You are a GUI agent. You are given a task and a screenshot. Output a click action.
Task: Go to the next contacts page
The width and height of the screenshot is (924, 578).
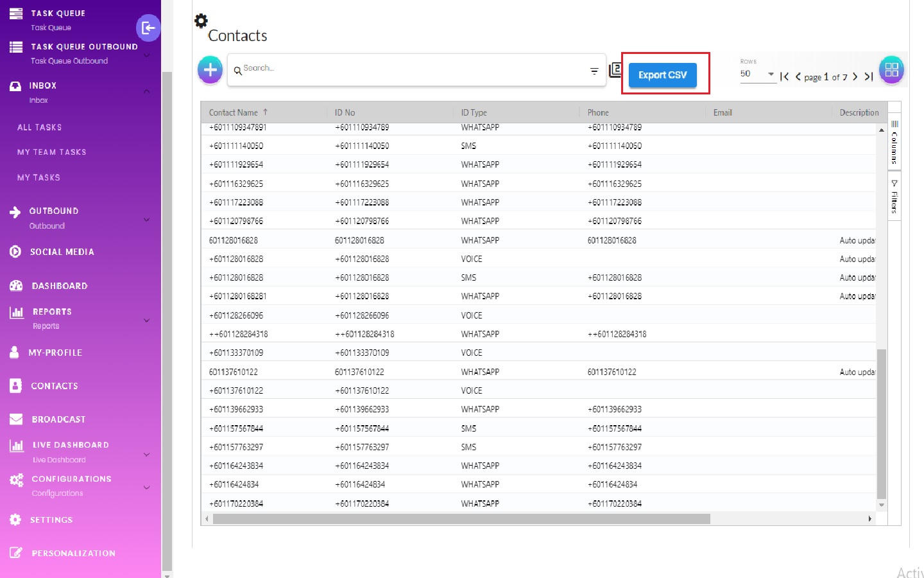pyautogui.click(x=855, y=76)
